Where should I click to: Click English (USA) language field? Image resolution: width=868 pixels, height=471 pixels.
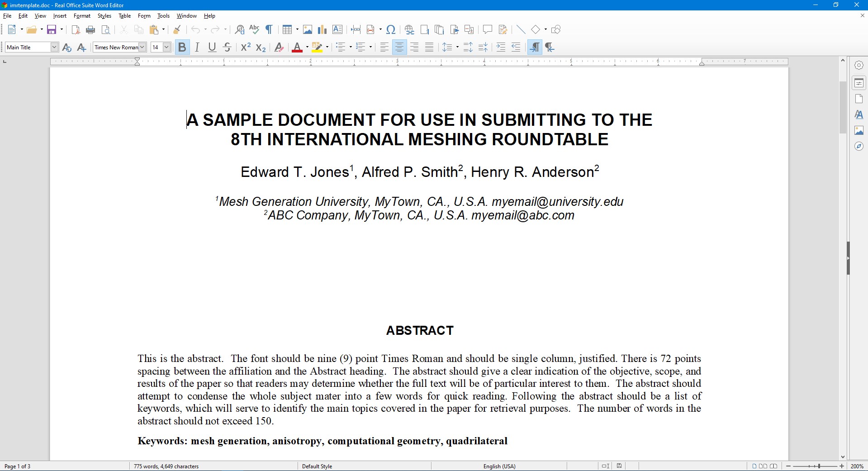tap(499, 466)
